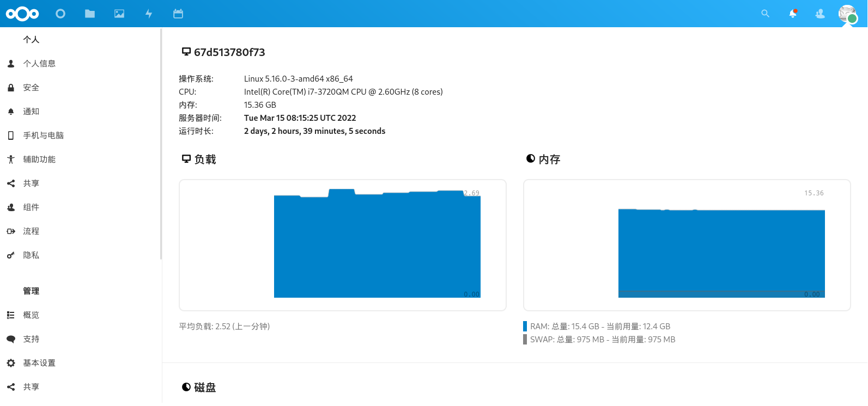
Task: Click the blue RAM legend swatch
Action: point(525,327)
